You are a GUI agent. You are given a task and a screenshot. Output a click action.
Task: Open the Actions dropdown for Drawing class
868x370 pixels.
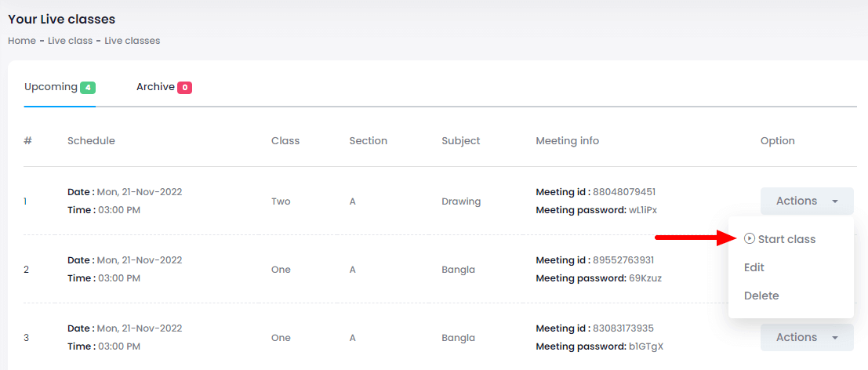[x=806, y=201]
